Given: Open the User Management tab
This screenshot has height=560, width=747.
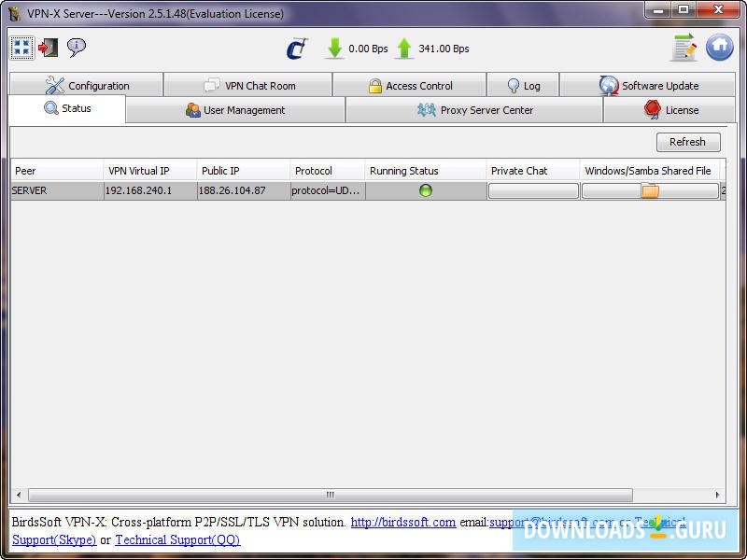Looking at the screenshot, I should [x=235, y=110].
